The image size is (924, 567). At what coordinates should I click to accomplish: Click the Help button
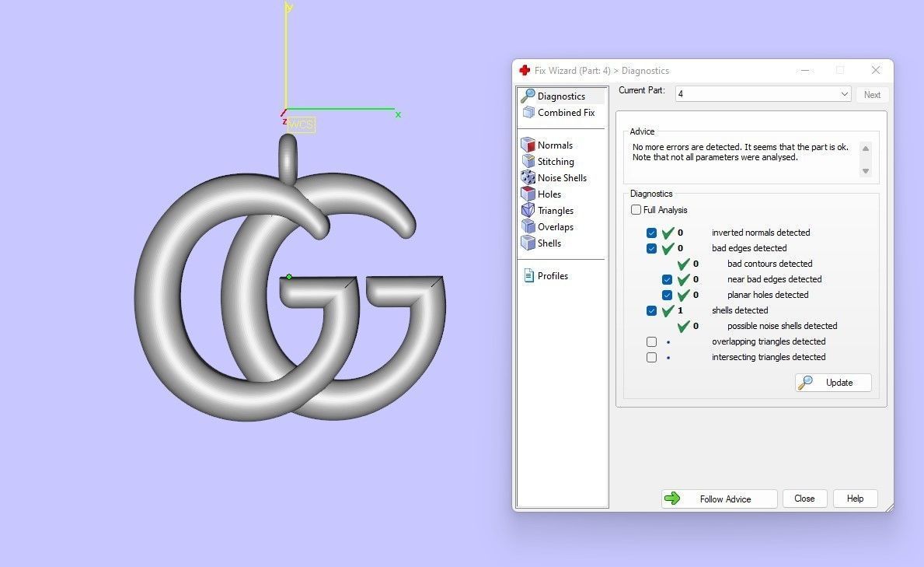tap(855, 499)
